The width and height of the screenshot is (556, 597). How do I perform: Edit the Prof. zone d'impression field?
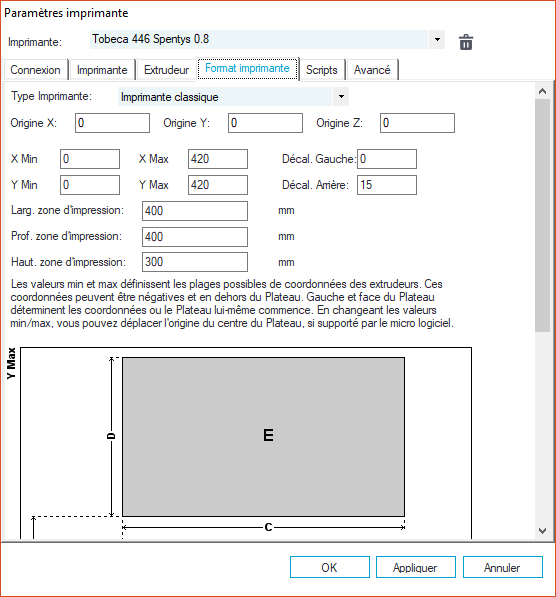[x=195, y=236]
